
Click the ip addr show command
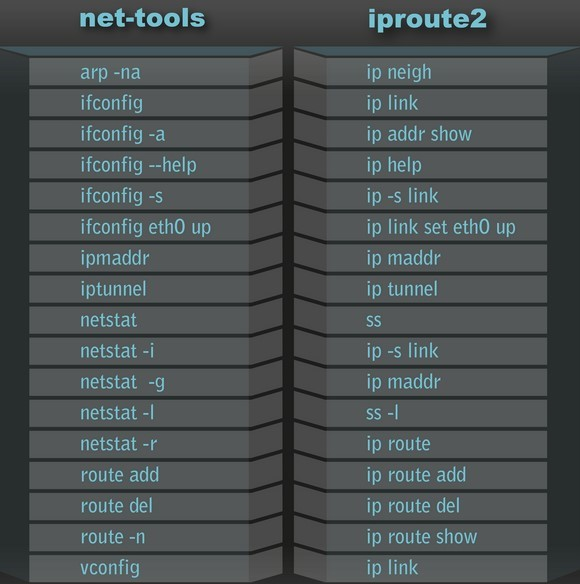tap(419, 134)
